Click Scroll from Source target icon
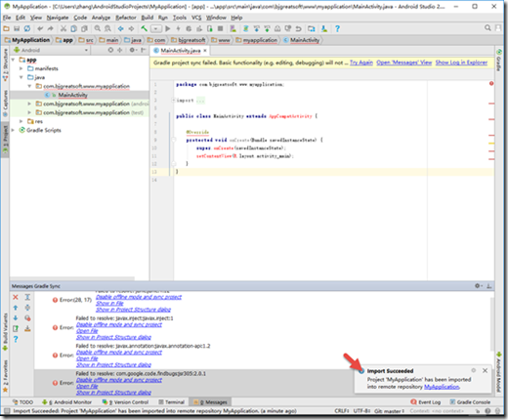Image resolution: width=508 pixels, height=420 pixels. point(110,50)
